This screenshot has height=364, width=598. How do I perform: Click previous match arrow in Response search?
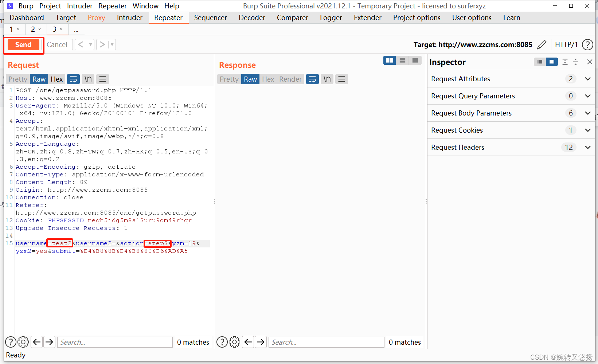click(x=248, y=342)
